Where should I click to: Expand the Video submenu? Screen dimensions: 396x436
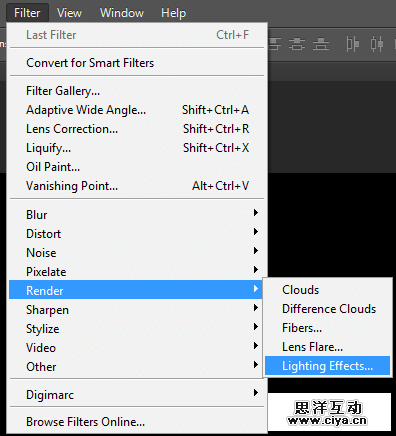(x=137, y=348)
